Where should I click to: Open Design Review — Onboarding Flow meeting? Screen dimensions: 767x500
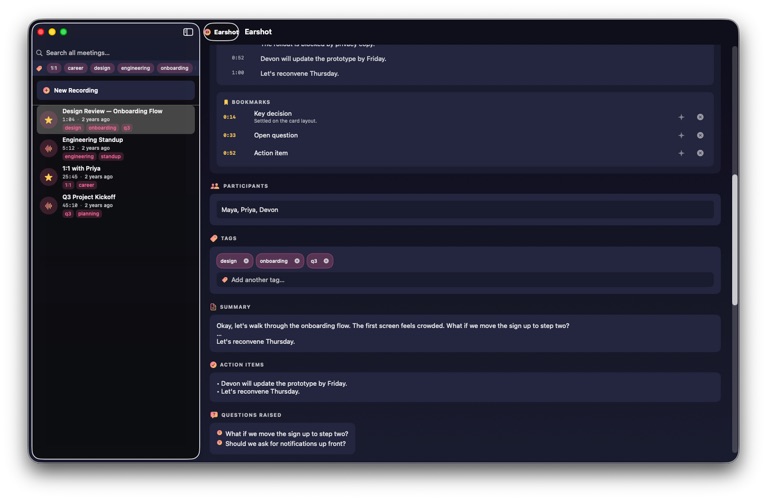point(116,119)
